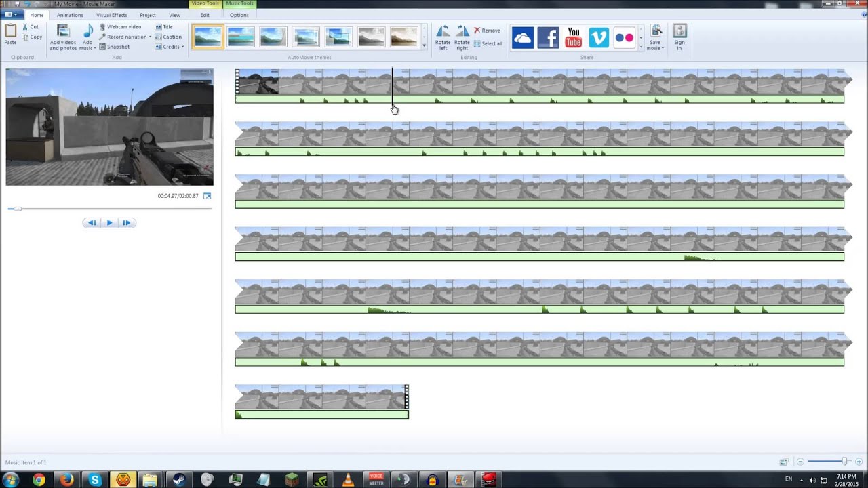Share the movie to OneDrive
This screenshot has width=868, height=488.
click(x=522, y=38)
